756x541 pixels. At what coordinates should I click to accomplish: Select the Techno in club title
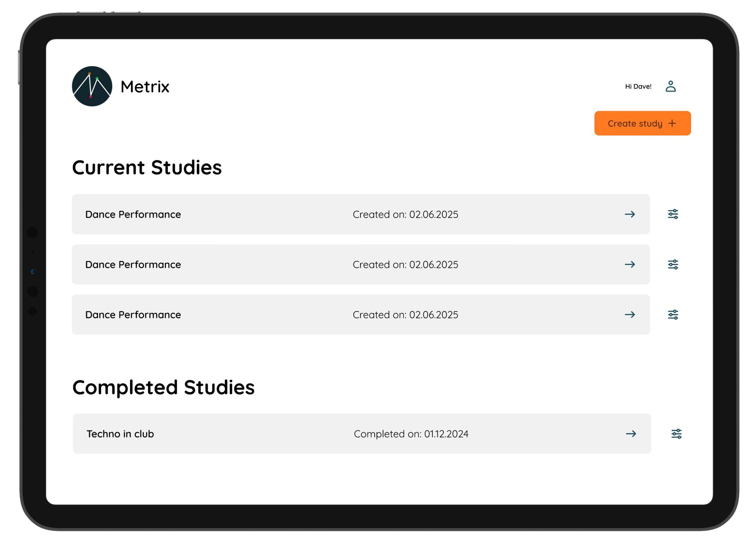(x=120, y=434)
